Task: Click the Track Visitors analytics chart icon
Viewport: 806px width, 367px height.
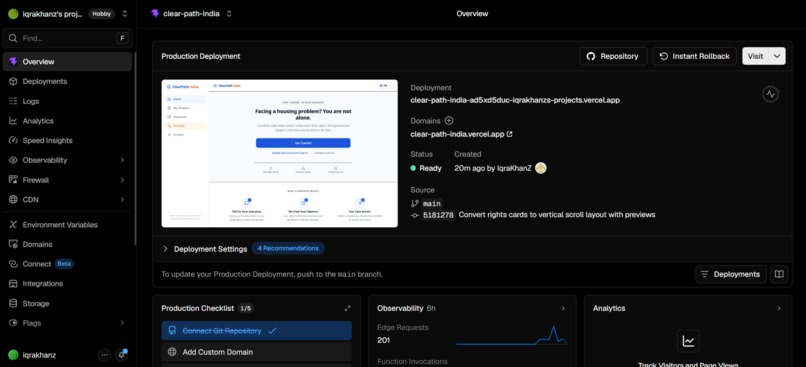Action: 688,341
